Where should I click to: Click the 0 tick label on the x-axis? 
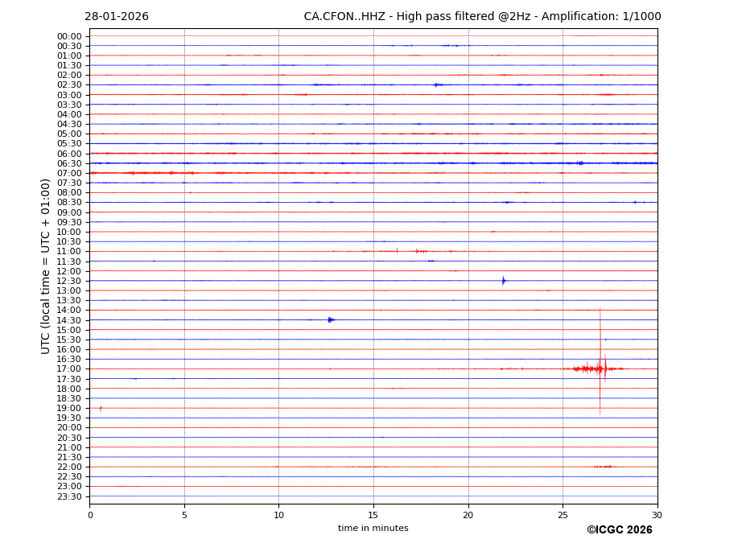coord(90,515)
